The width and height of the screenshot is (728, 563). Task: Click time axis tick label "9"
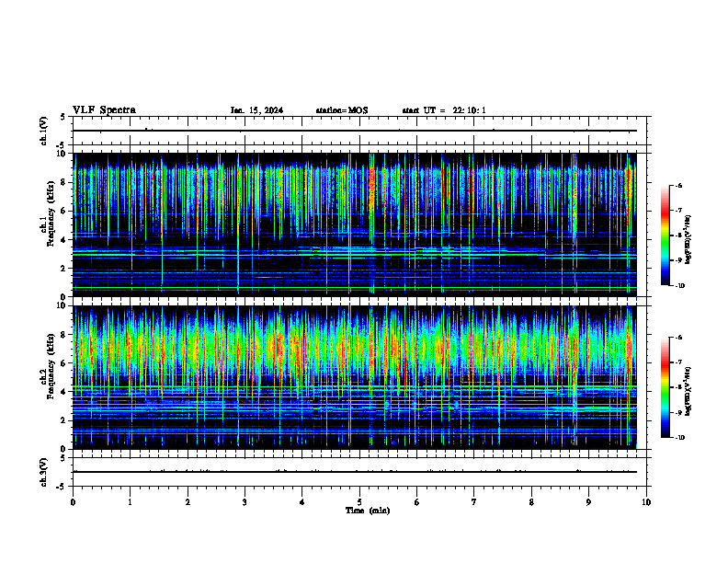click(588, 502)
